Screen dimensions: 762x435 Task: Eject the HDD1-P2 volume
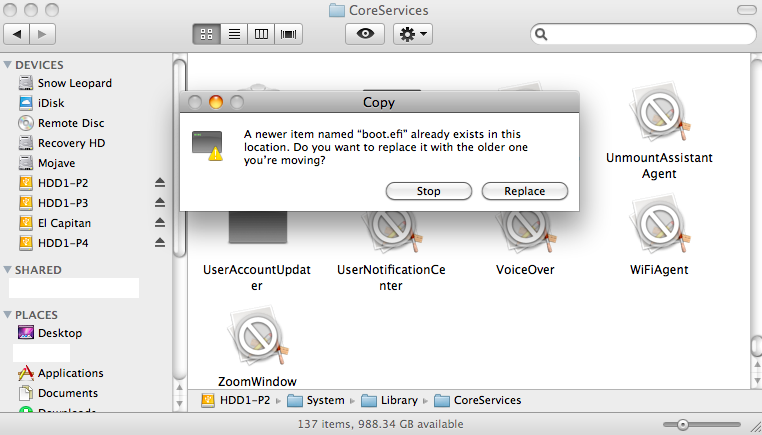(x=160, y=183)
